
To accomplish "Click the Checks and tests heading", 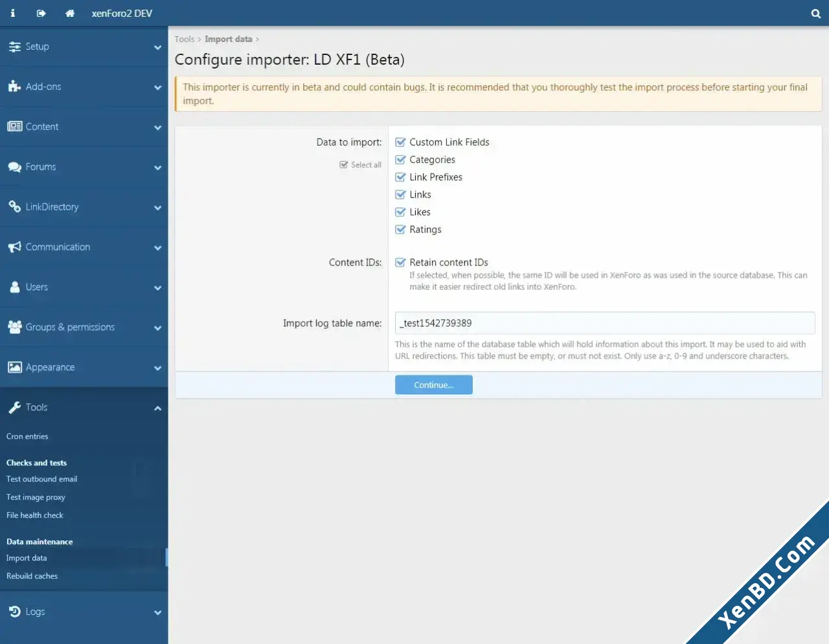I will point(36,463).
